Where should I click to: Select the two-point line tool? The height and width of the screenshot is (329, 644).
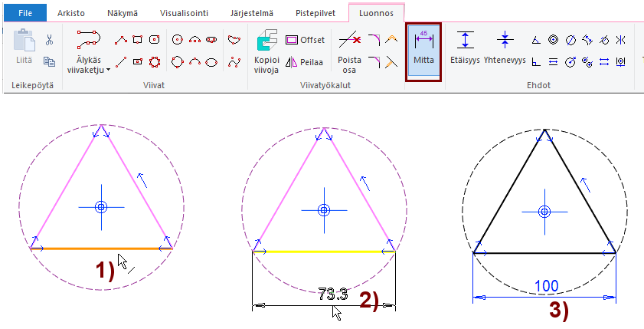[121, 62]
